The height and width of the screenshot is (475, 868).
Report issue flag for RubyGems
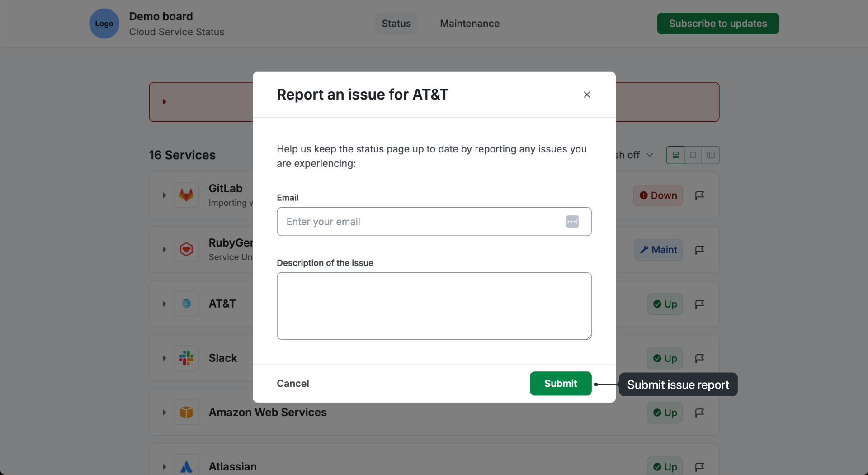pyautogui.click(x=699, y=250)
